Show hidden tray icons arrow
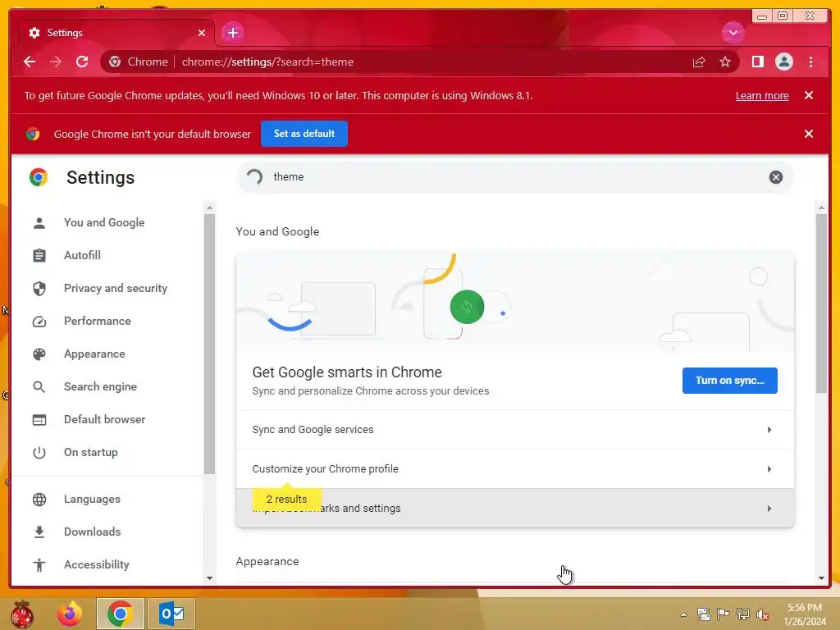 pos(683,614)
